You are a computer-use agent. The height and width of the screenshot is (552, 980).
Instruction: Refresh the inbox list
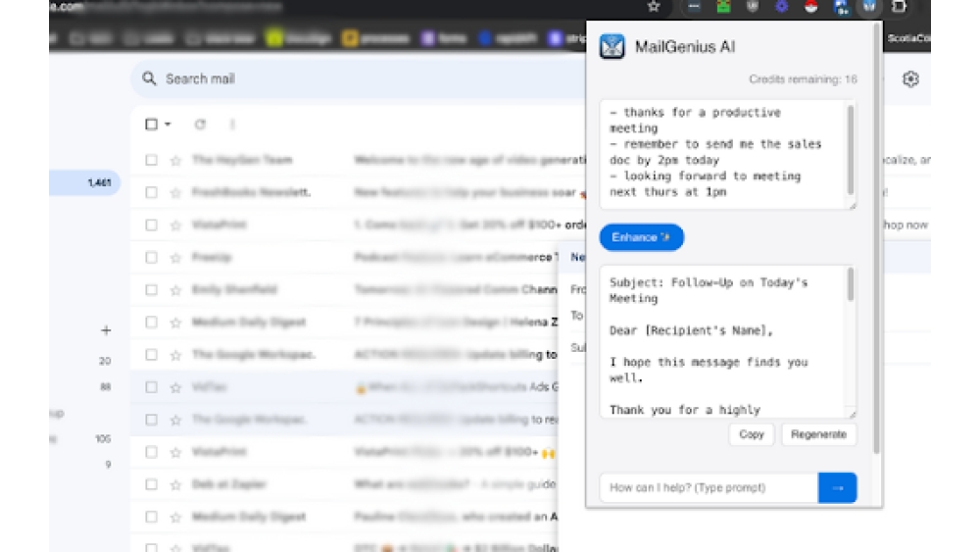pyautogui.click(x=200, y=124)
